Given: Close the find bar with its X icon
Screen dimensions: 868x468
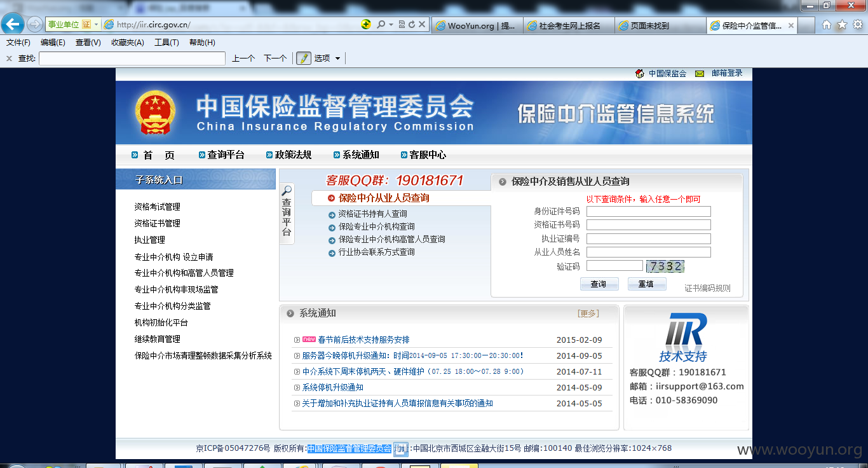Looking at the screenshot, I should tap(9, 59).
